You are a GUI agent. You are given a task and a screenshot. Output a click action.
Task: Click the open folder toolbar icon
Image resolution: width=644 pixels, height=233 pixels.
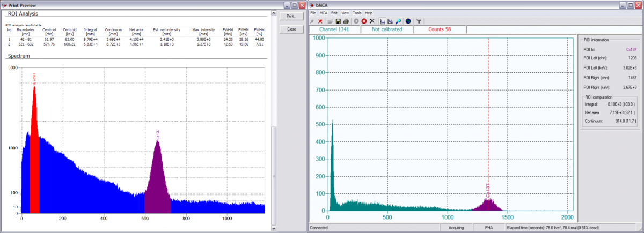pyautogui.click(x=331, y=21)
